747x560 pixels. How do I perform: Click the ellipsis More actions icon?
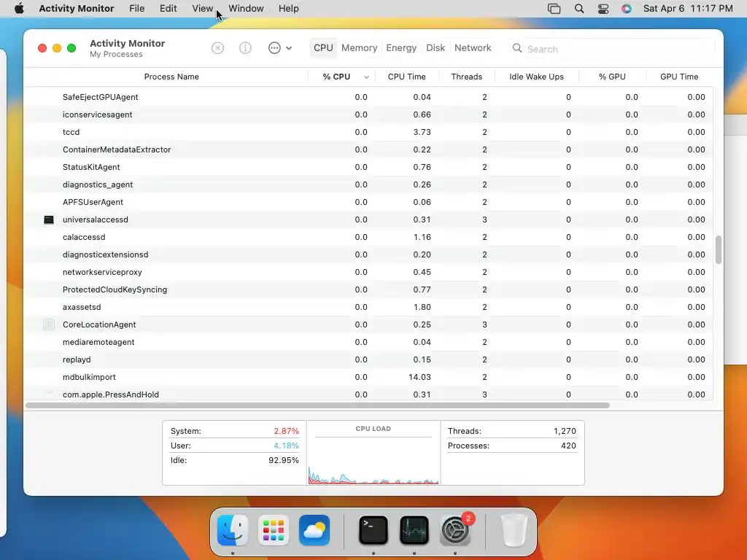coord(274,48)
